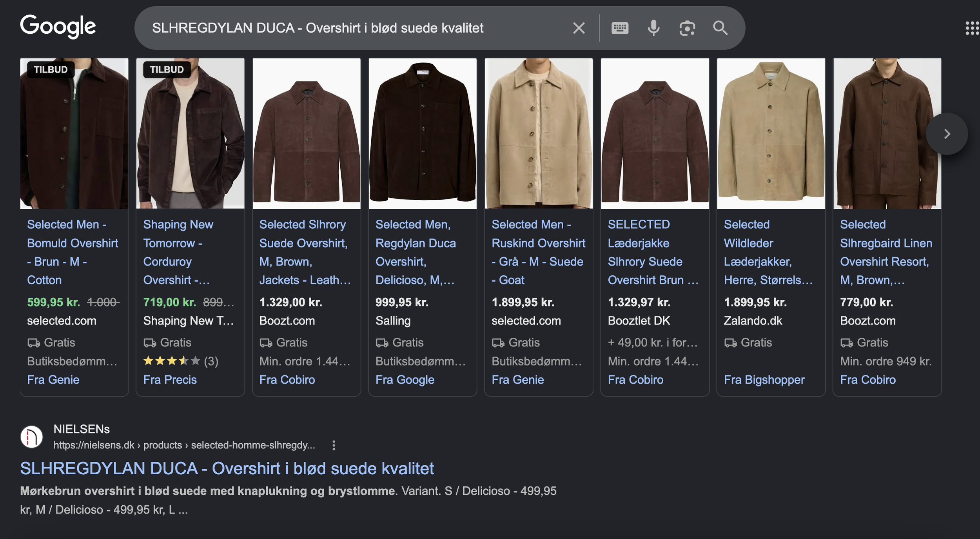Click the Salling seller name
This screenshot has height=539, width=980.
tap(393, 321)
